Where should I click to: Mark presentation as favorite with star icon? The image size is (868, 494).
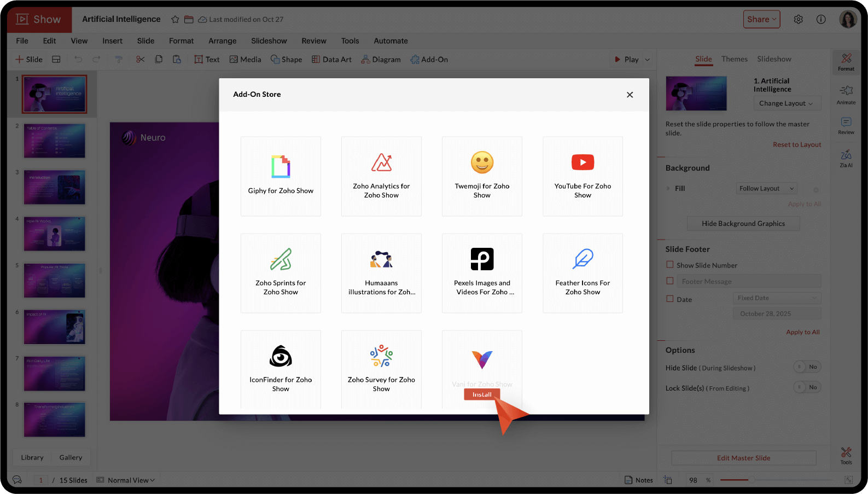[175, 19]
